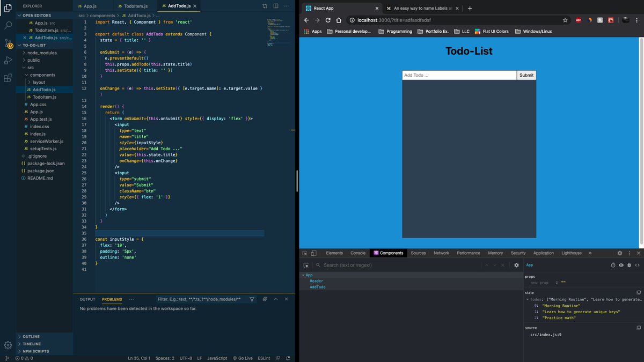This screenshot has width=644, height=362.
Task: Open DevTools customize three-dot menu
Action: (629, 253)
